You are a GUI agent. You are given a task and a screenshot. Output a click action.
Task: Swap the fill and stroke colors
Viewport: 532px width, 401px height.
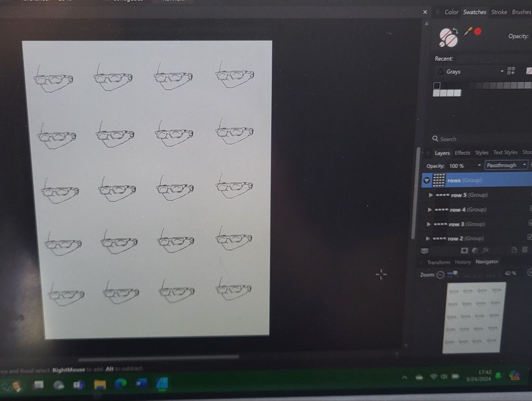pos(455,30)
